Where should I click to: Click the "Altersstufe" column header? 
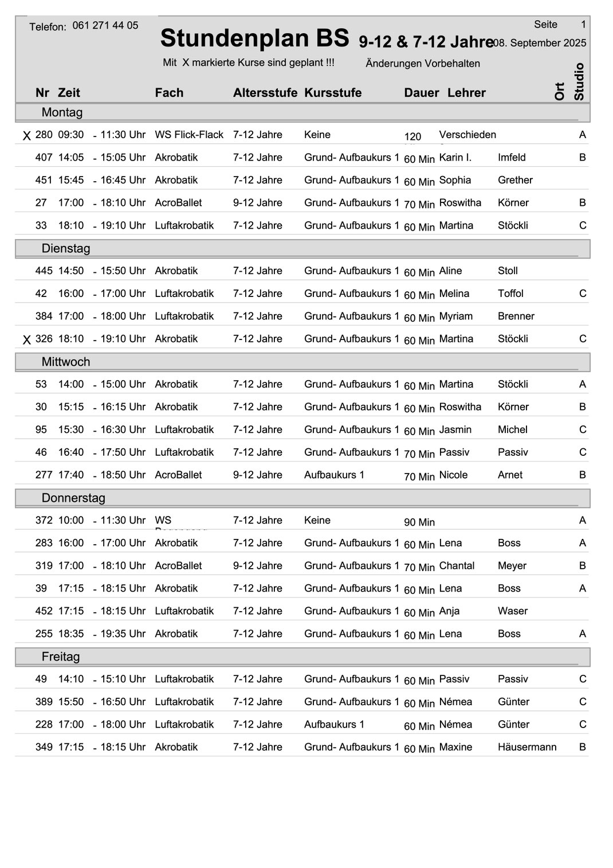[x=265, y=93]
